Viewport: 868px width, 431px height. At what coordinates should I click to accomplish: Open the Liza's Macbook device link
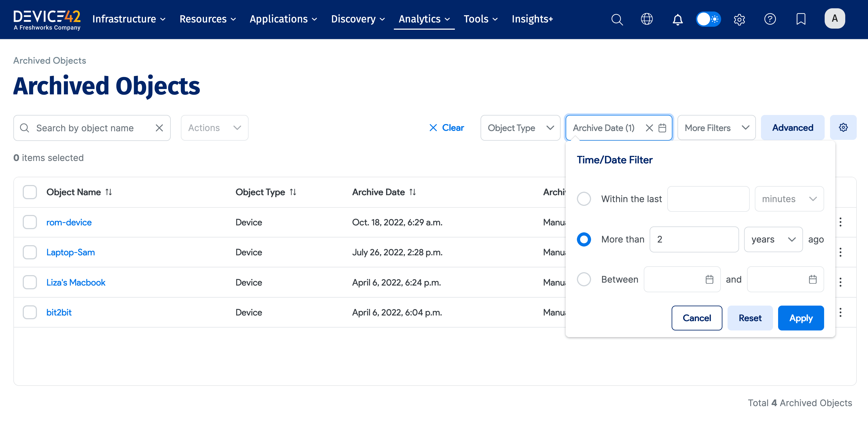(x=75, y=282)
